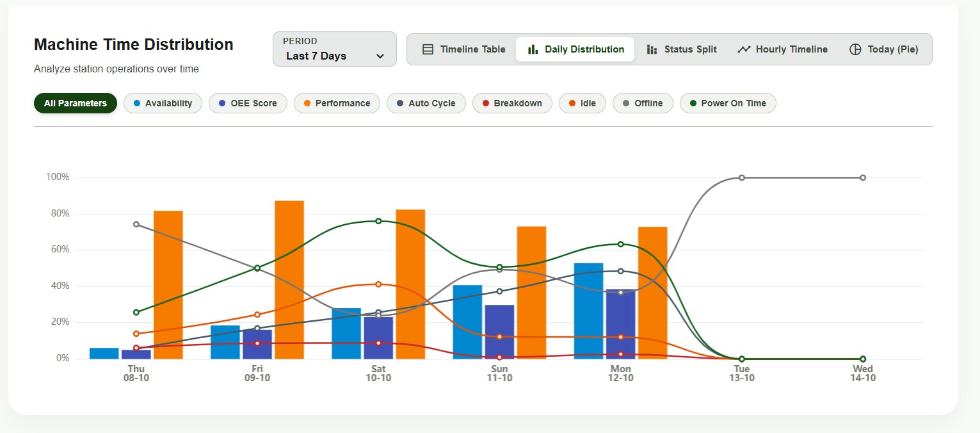Click the Status Split stacked bars icon
This screenshot has height=433, width=980.
click(652, 49)
